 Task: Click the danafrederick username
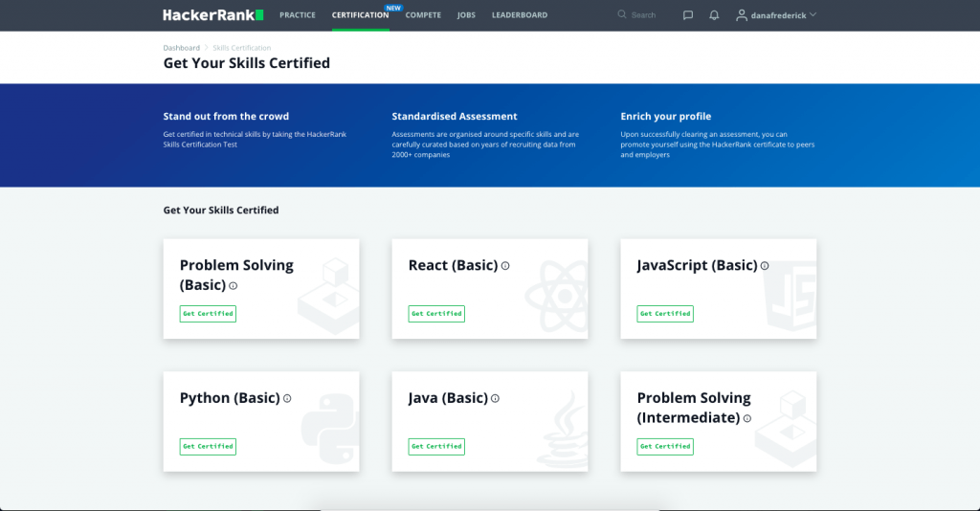[x=778, y=15]
